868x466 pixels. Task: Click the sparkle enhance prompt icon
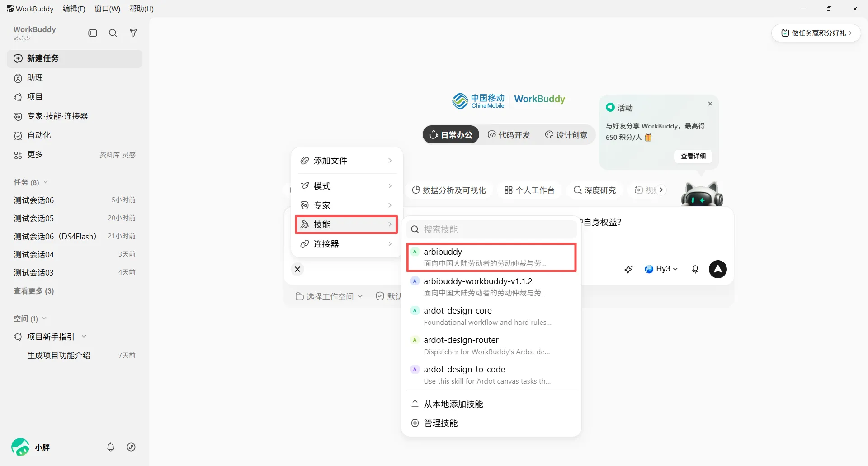[629, 269]
